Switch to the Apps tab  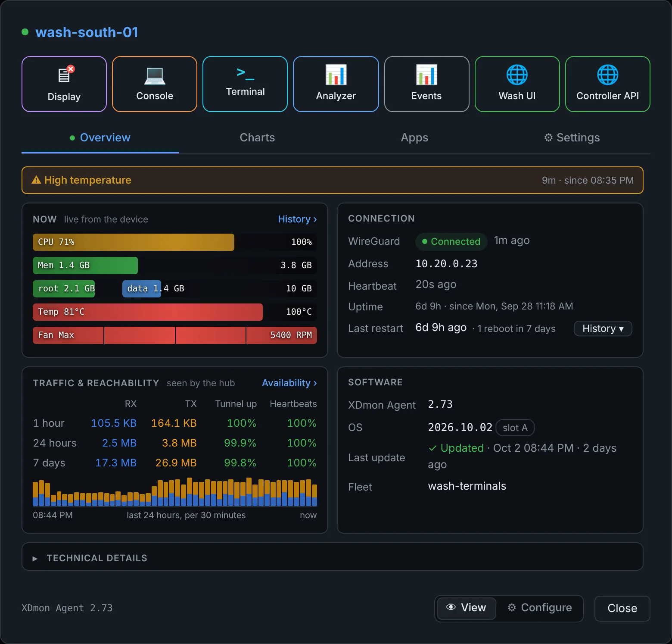coord(414,138)
